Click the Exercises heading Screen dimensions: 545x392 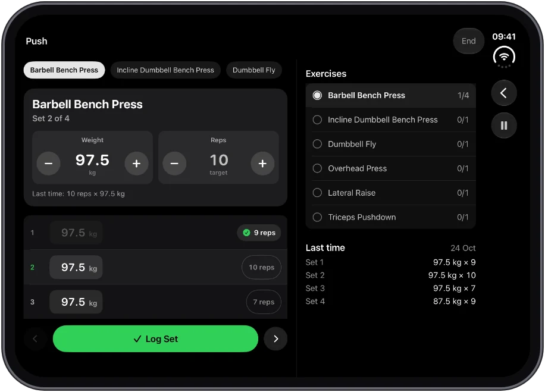click(326, 74)
